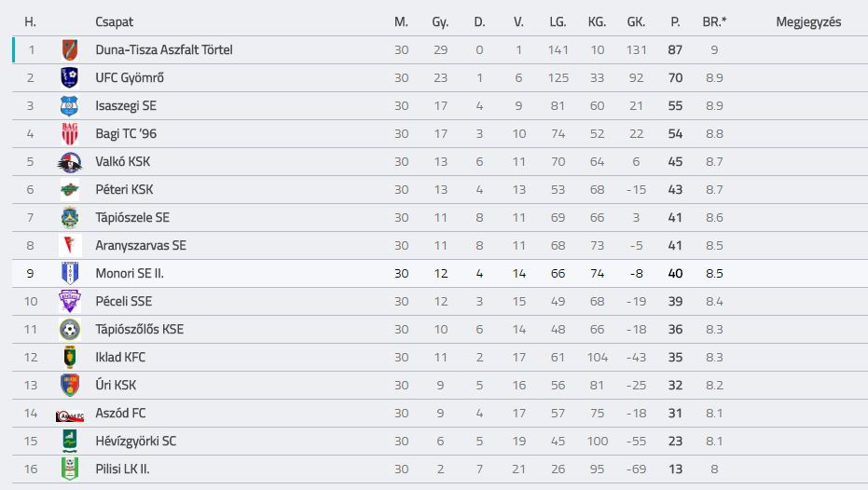
Task: Open the Úri KSK team name
Action: coord(116,385)
